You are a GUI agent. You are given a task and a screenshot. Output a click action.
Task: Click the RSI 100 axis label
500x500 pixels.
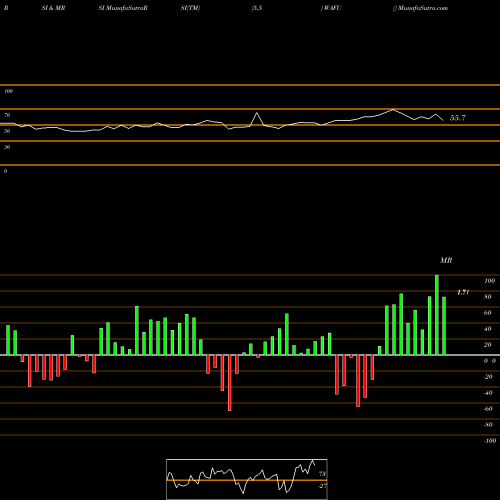[x=8, y=91]
